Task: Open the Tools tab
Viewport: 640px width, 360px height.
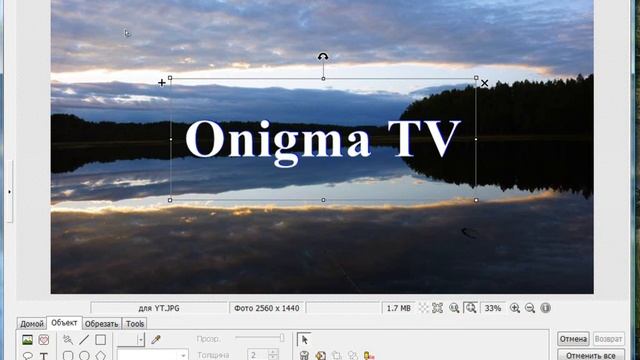Action: click(x=135, y=324)
